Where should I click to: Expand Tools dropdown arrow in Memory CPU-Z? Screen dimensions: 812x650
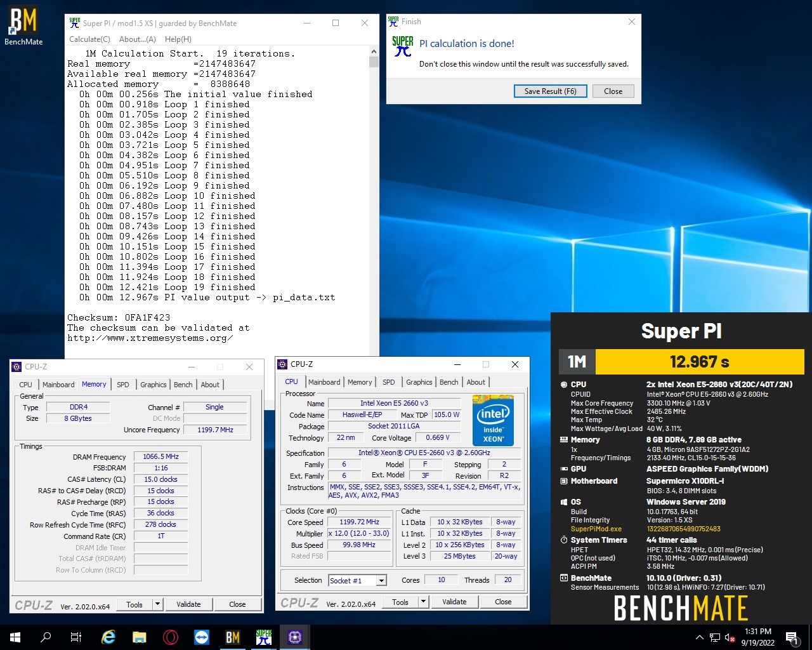(158, 604)
